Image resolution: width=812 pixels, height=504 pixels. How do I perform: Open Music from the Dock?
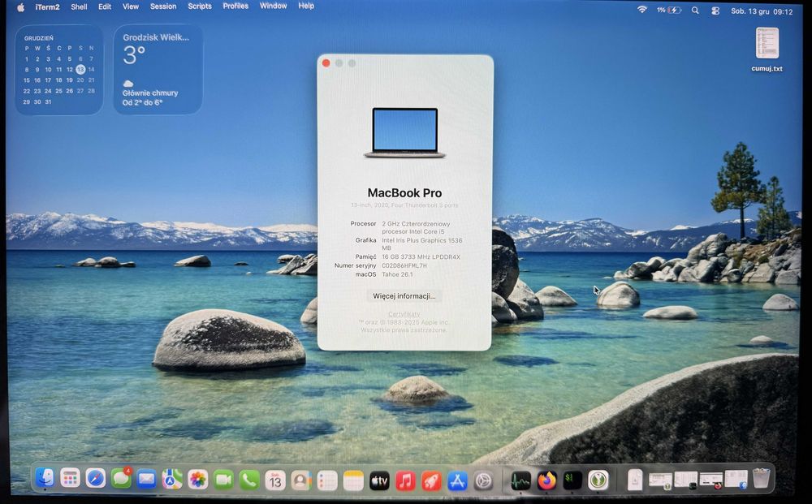pos(405,481)
